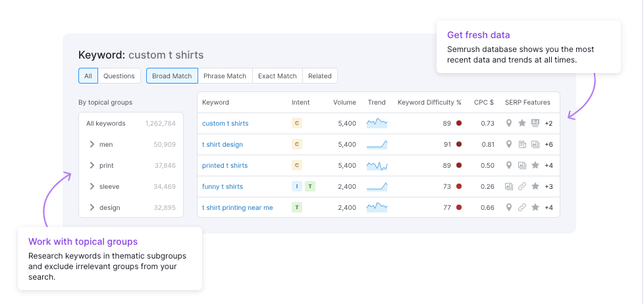Expand the sleeve topical group
This screenshot has height=304, width=644.
coord(92,186)
